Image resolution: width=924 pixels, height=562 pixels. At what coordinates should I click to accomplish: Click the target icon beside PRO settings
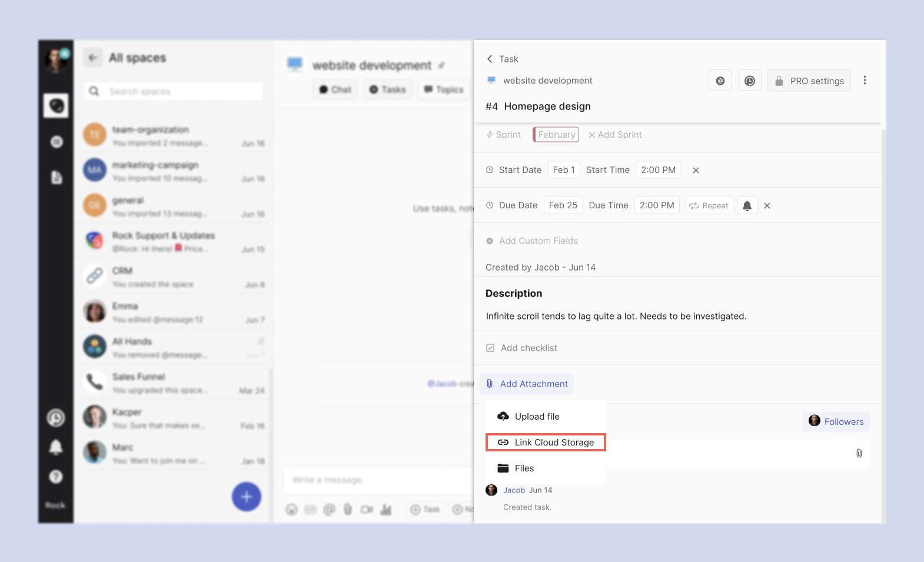[x=720, y=81]
